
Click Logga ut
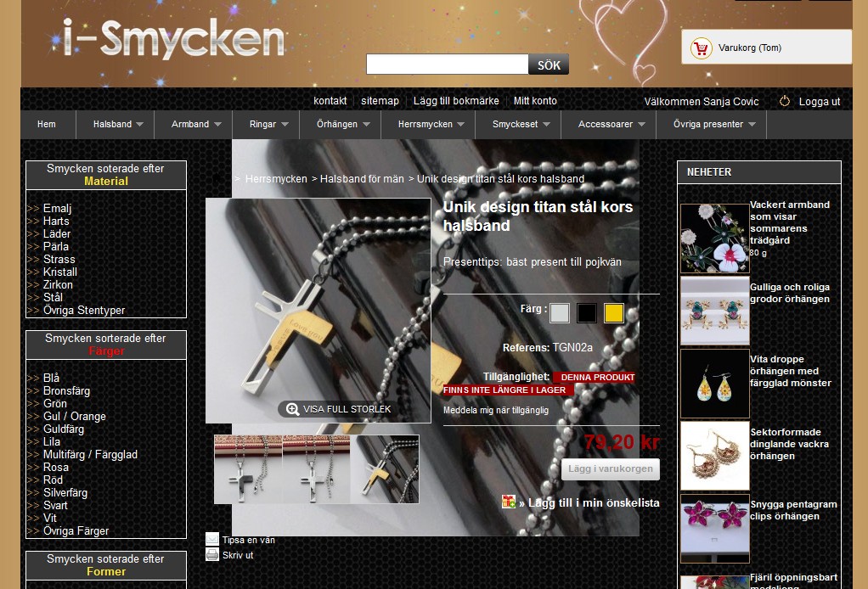(820, 101)
